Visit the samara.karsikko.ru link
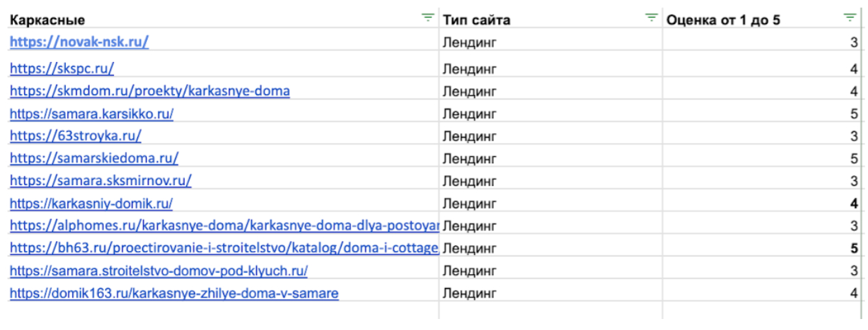The width and height of the screenshot is (868, 330). click(x=91, y=114)
